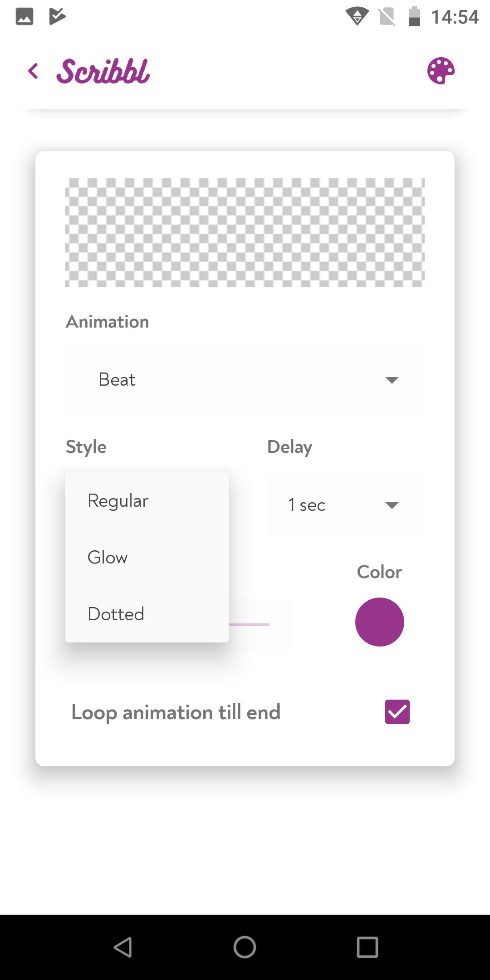The width and height of the screenshot is (490, 980).
Task: Open the 1 sec delay dropdown
Action: point(346,505)
